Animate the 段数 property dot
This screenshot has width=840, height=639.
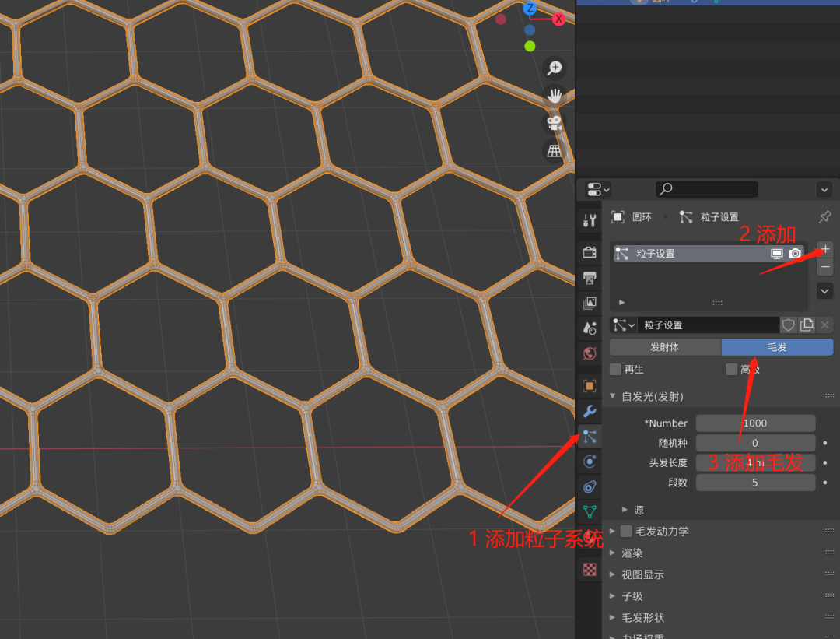coord(825,483)
